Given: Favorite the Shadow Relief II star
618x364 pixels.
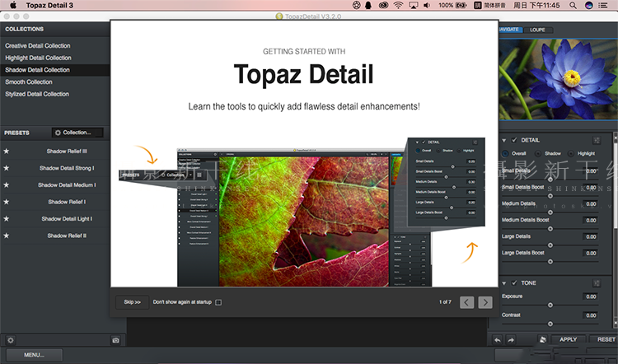Looking at the screenshot, I should click(x=7, y=236).
